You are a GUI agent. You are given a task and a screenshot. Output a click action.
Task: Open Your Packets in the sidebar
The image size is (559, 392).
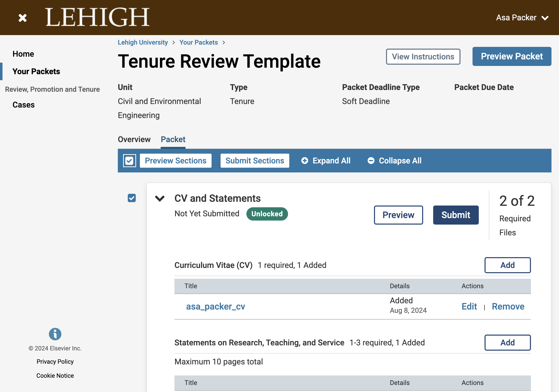36,71
